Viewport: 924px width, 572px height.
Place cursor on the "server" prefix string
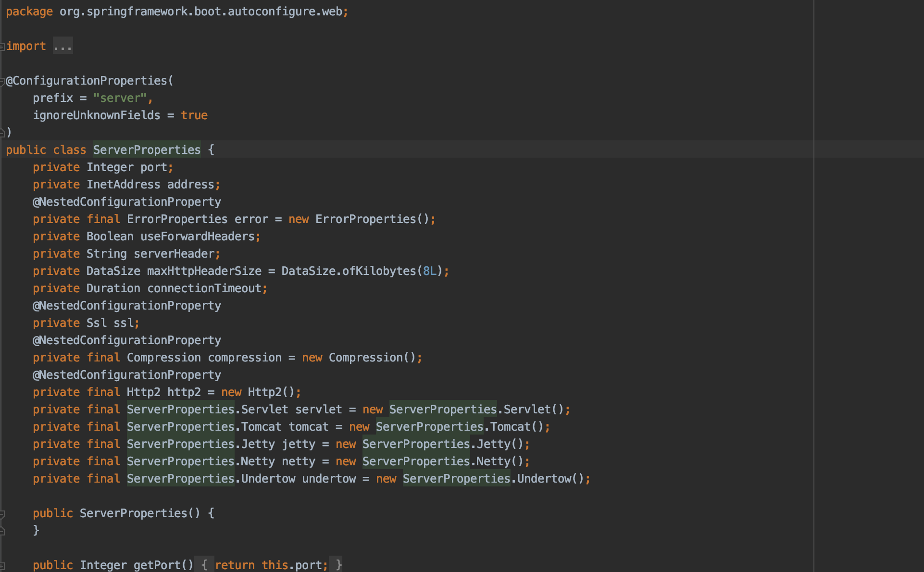[x=120, y=98]
